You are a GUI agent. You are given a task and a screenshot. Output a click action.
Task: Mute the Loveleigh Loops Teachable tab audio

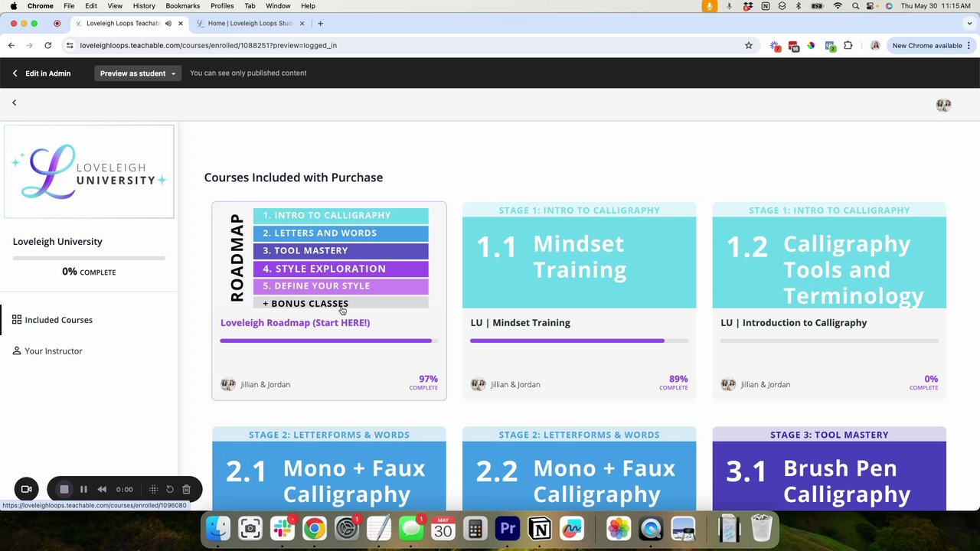[168, 23]
